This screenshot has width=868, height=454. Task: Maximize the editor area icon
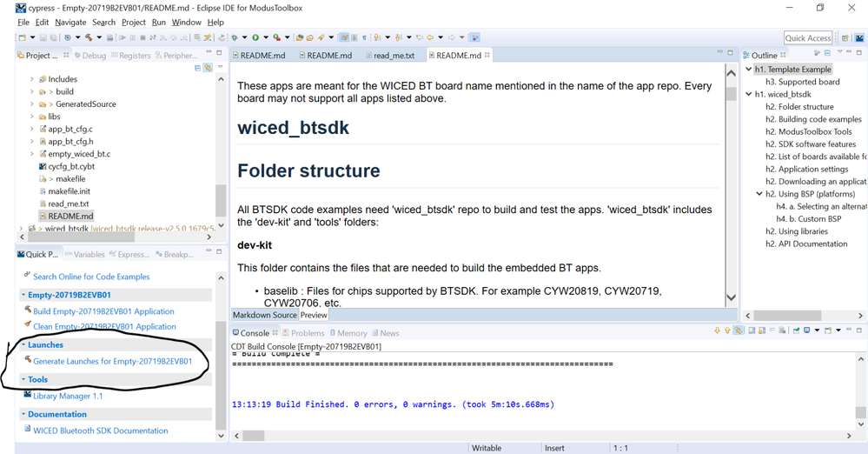pos(730,52)
